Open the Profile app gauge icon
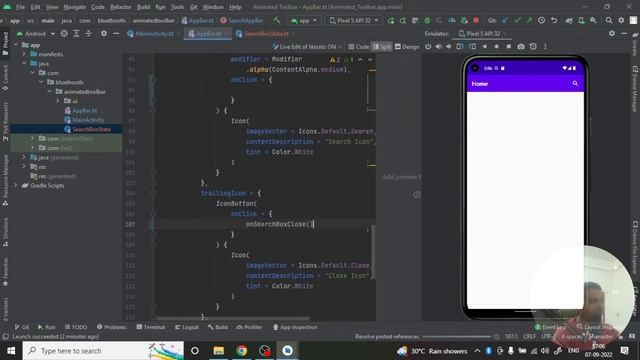 pos(452,20)
